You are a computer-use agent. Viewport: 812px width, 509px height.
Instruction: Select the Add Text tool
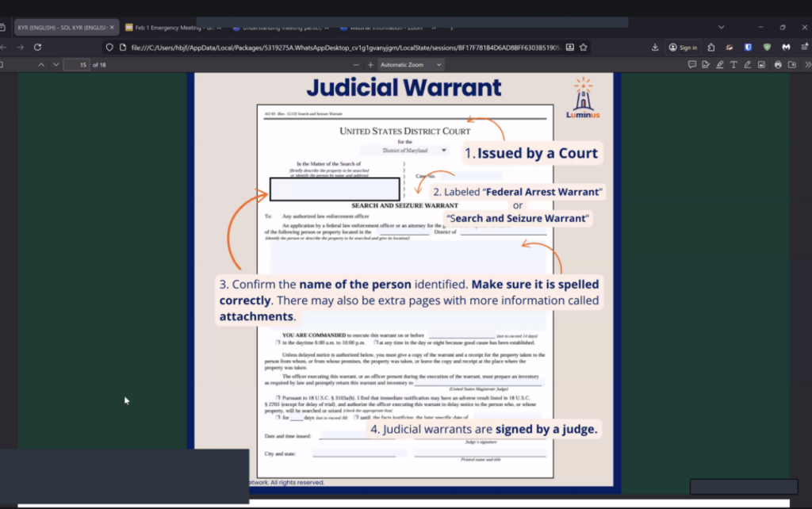[733, 64]
